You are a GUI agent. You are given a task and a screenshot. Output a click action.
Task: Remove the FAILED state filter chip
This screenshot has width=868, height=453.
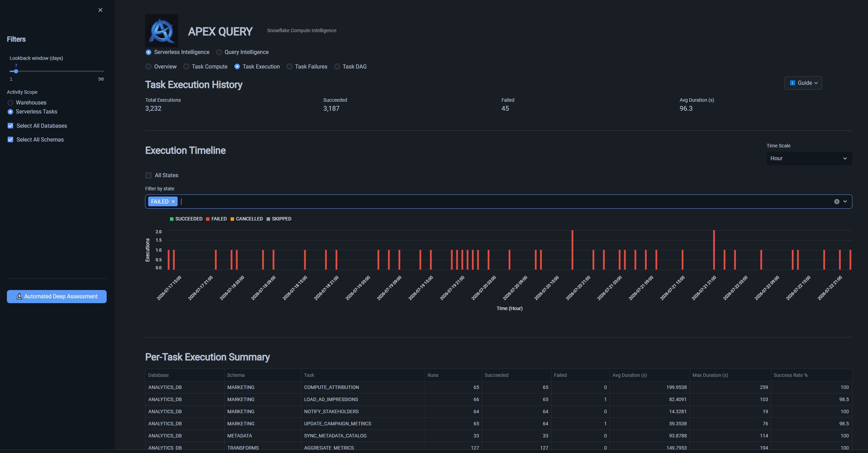coord(173,201)
